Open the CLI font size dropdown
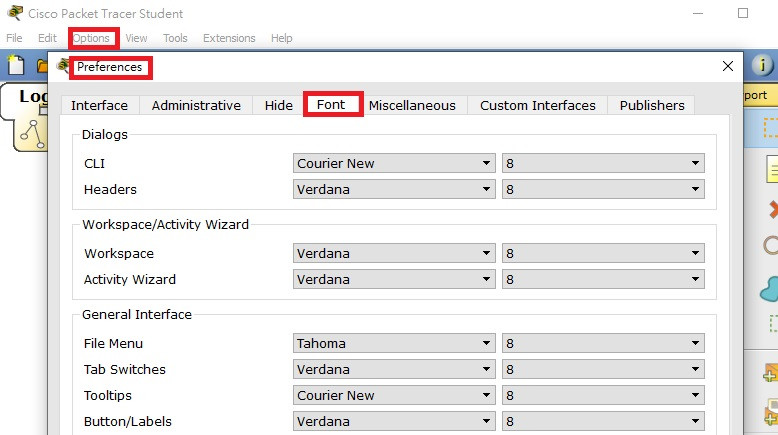Screen dimensions: 778x435 [x=603, y=163]
